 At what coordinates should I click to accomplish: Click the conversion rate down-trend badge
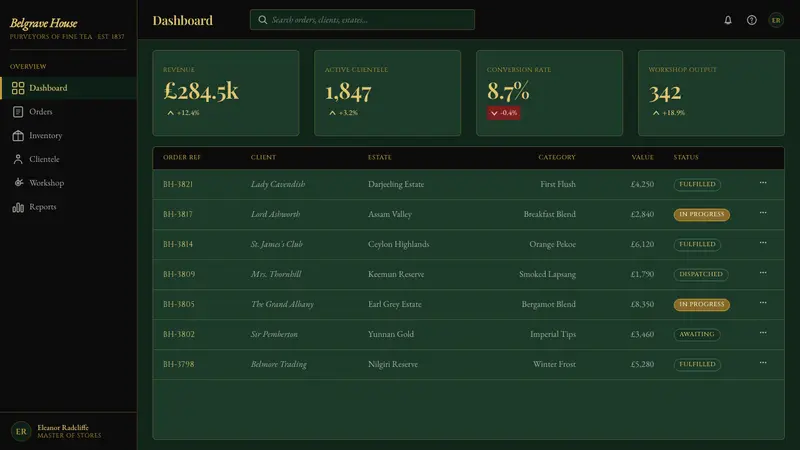pos(504,113)
